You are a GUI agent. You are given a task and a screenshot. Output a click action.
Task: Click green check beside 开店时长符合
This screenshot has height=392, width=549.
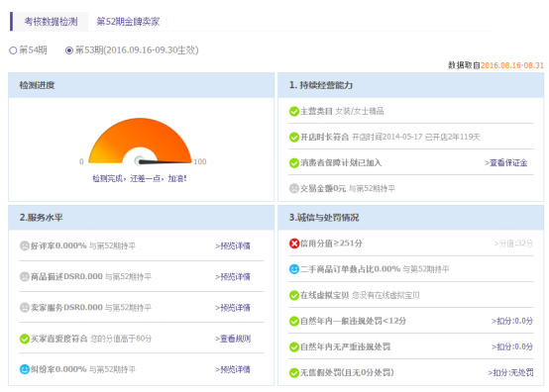293,137
